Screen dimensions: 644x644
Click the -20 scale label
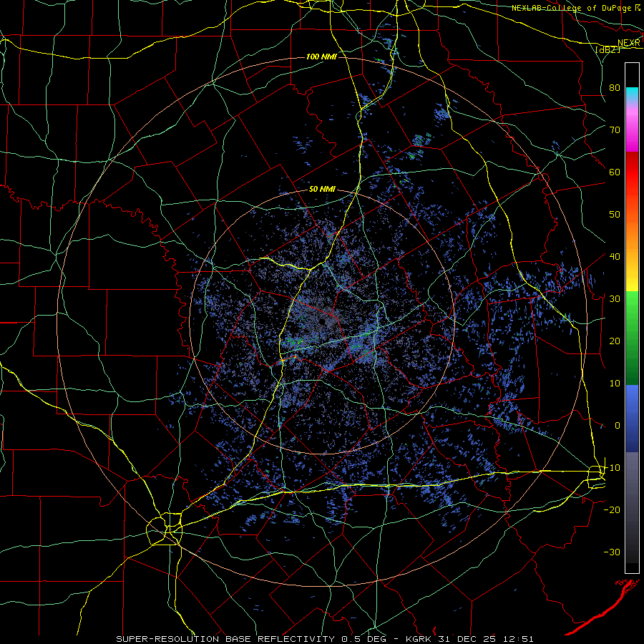tap(612, 510)
